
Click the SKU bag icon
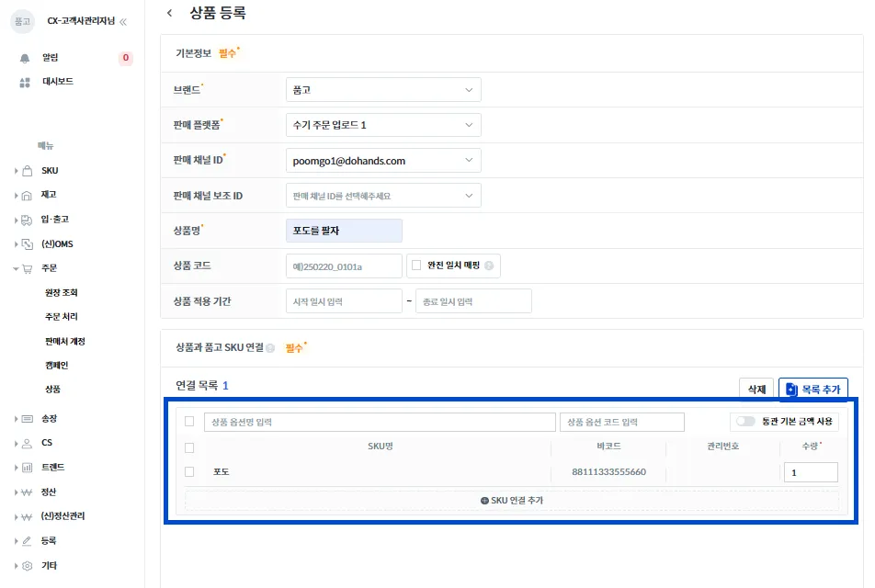tap(27, 171)
